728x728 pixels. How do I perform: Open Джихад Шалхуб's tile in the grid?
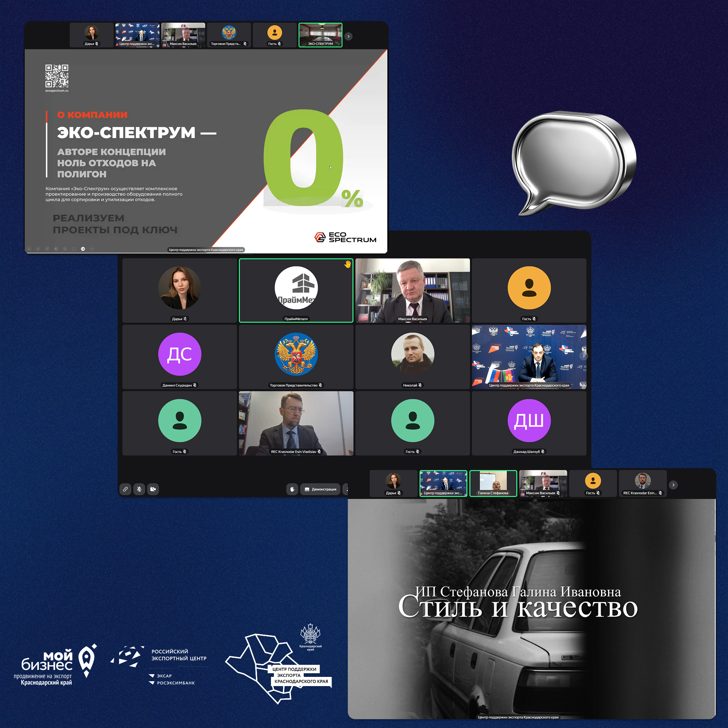[x=529, y=423]
